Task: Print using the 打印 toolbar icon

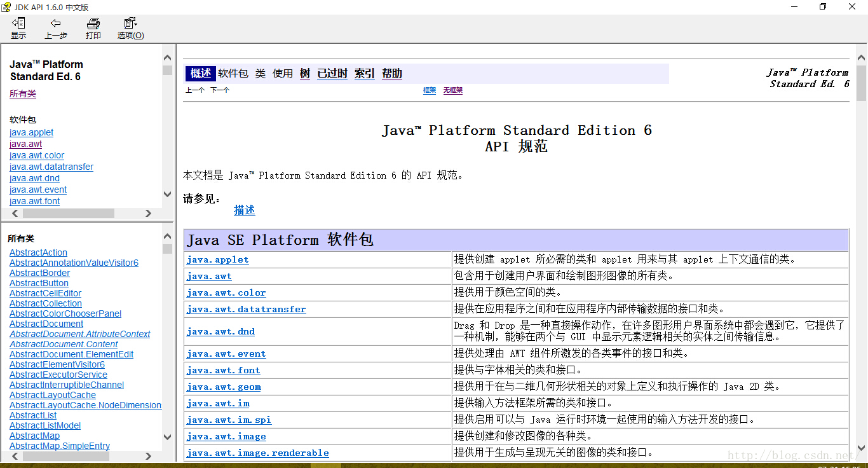Action: (x=93, y=29)
